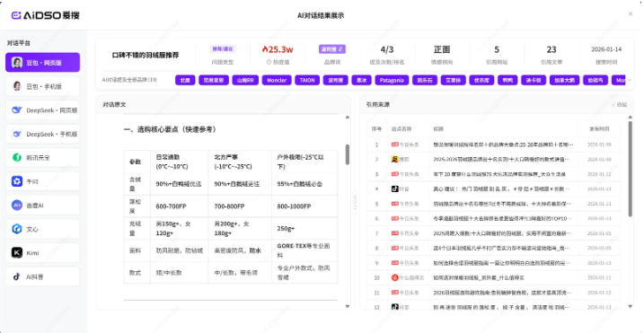The height and width of the screenshot is (333, 644).
Task: Click the 今日头条 icon in source row 6
Action: [395, 218]
